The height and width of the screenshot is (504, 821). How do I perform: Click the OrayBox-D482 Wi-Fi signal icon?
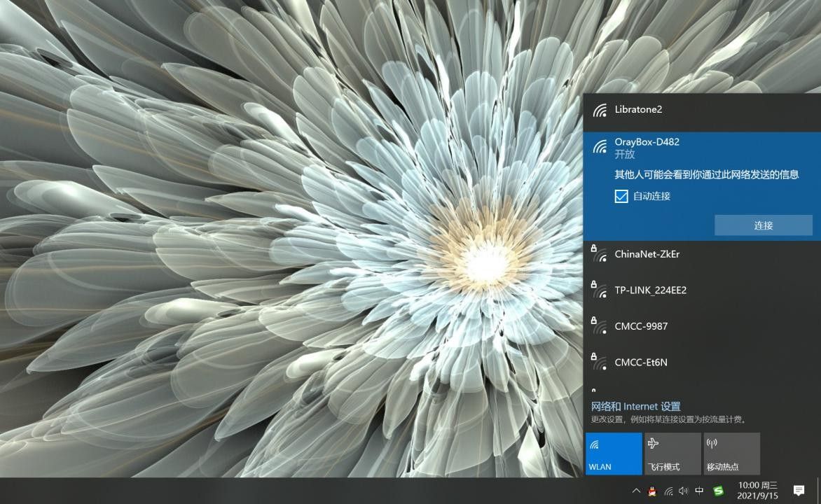click(x=600, y=146)
